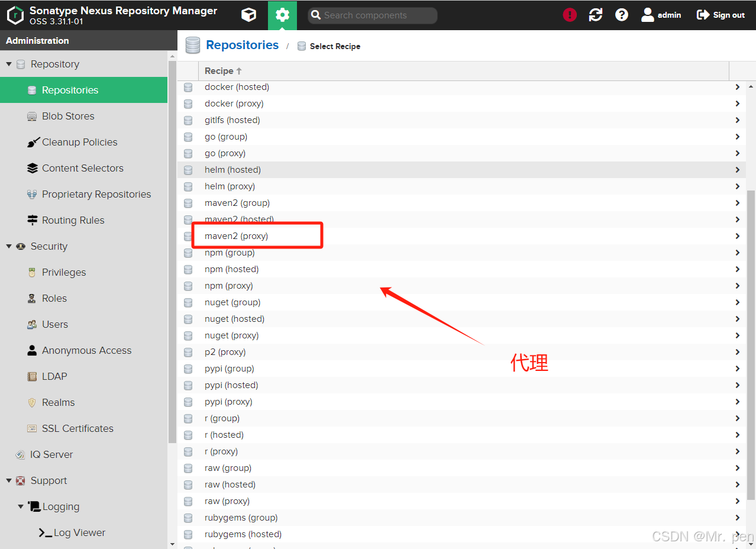Screen dimensions: 756x549
Task: Collapse the Security tree section
Action: point(9,246)
